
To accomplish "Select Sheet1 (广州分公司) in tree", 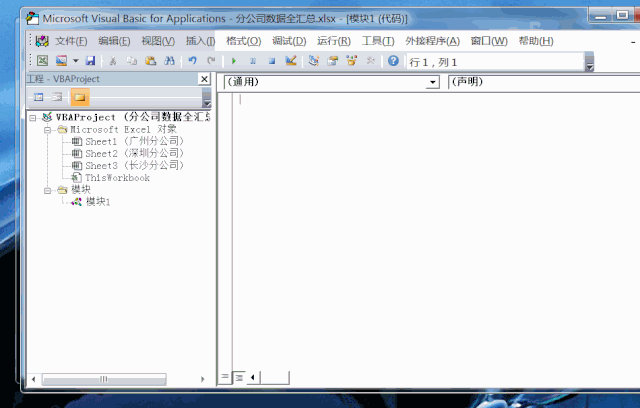I will [x=134, y=142].
